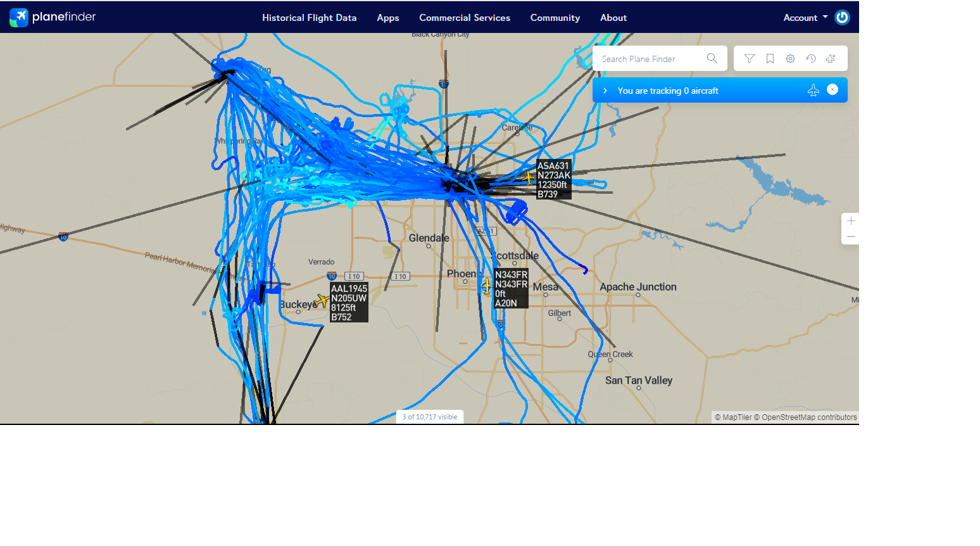Open the Historical Flight Data menu
980x546 pixels.
click(x=310, y=18)
